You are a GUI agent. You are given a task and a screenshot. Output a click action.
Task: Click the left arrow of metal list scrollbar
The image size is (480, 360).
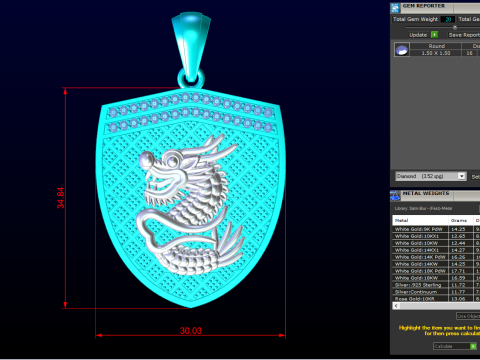tap(396, 306)
